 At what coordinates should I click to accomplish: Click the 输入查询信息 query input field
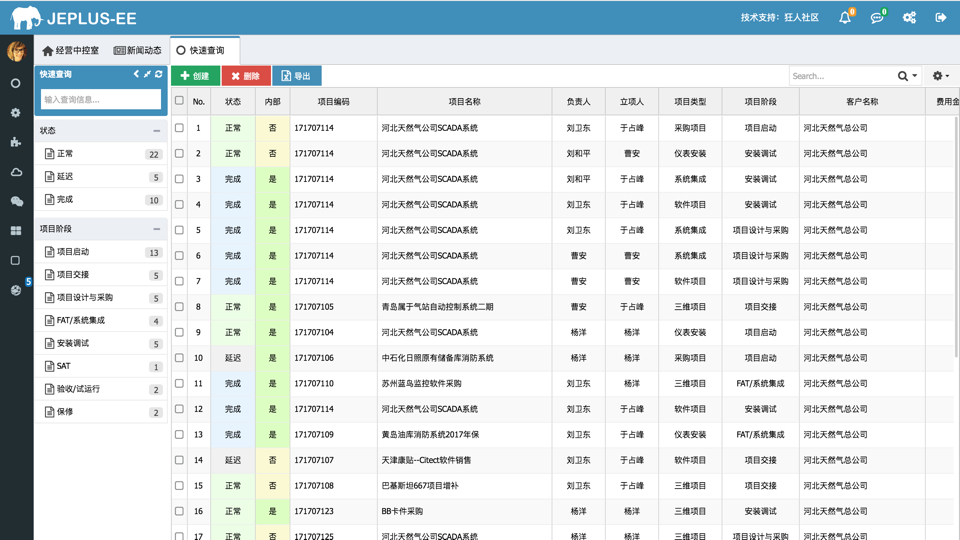point(100,99)
